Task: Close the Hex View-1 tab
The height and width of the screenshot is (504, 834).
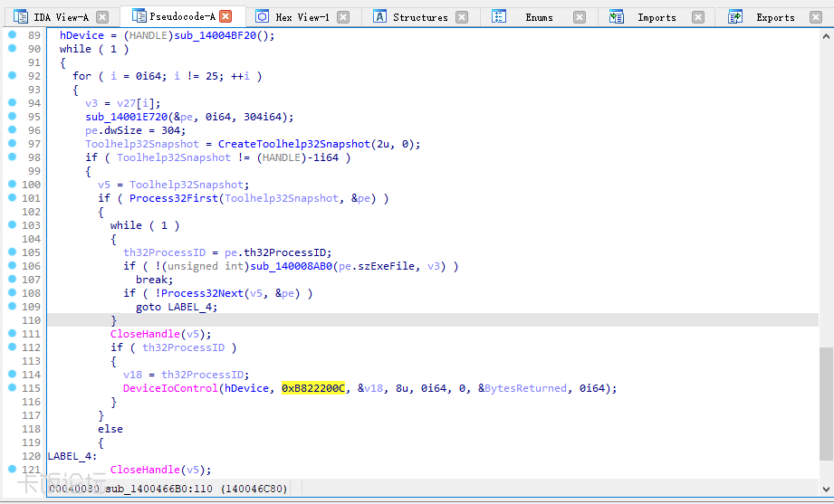Action: click(343, 16)
